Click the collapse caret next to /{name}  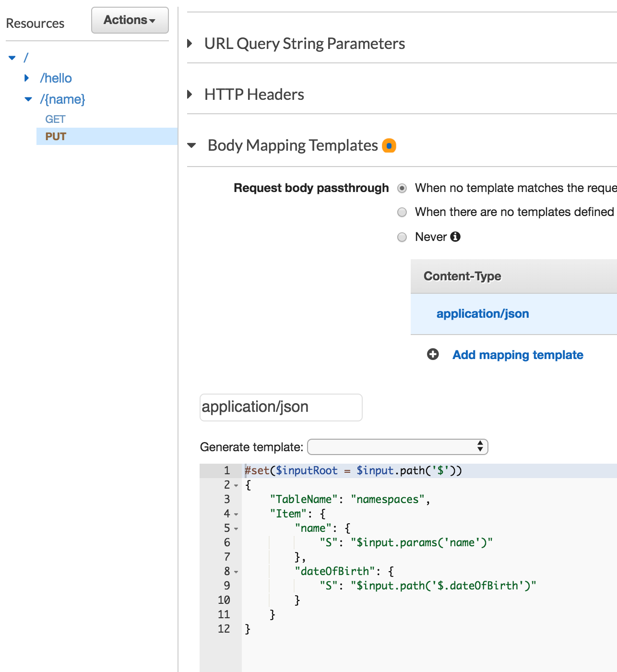click(27, 99)
